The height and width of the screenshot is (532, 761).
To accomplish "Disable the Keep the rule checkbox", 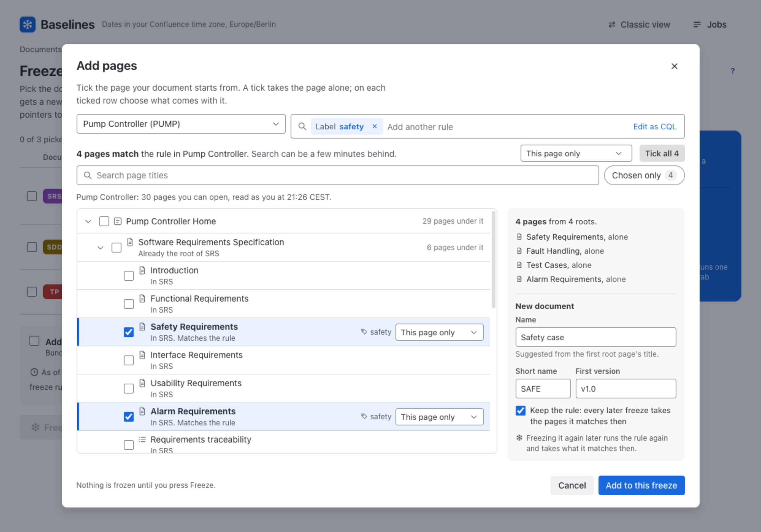I will pos(520,411).
